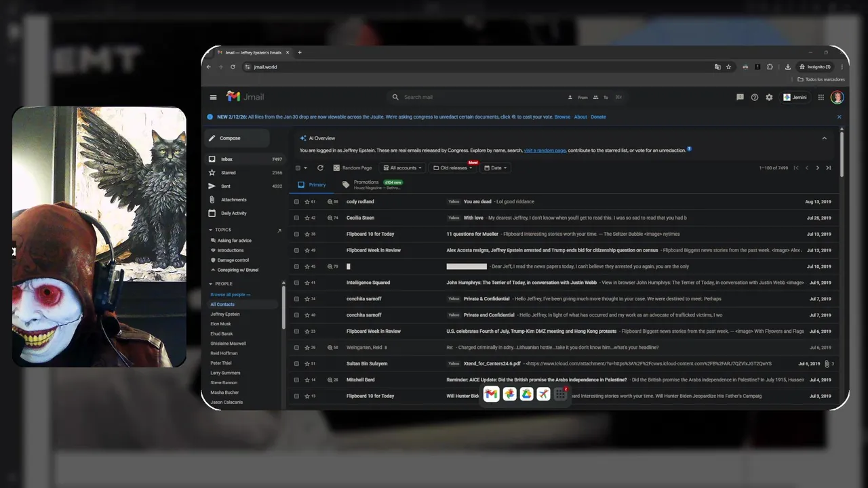Star the cody rudland email

pyautogui.click(x=307, y=201)
